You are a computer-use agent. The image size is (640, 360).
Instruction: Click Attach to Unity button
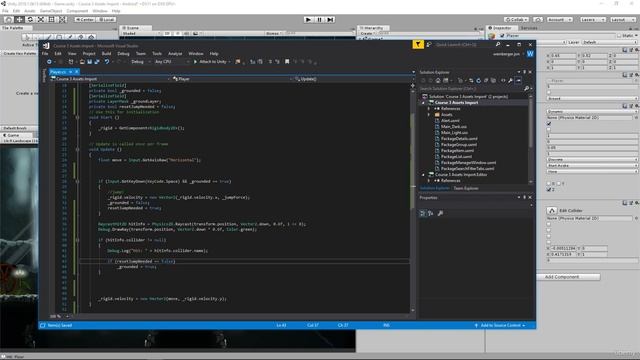point(211,62)
